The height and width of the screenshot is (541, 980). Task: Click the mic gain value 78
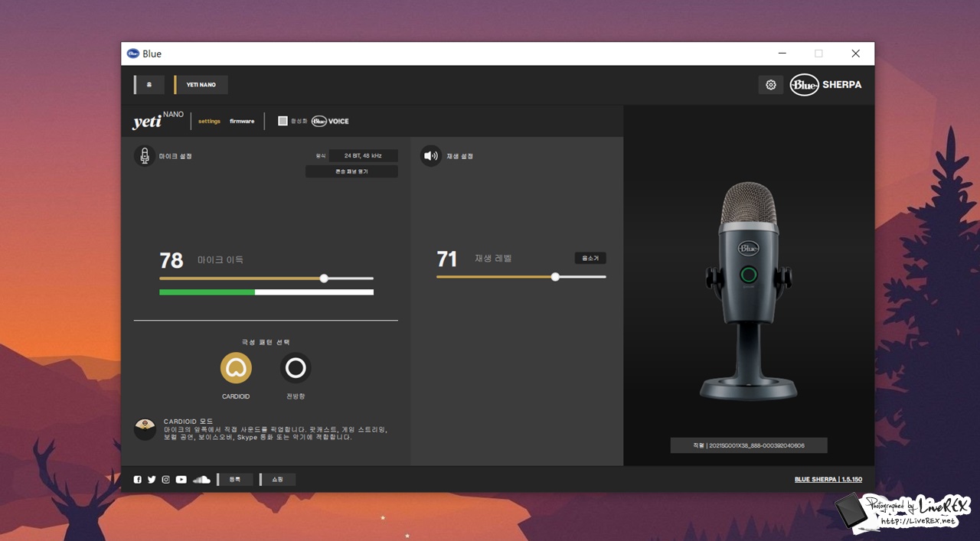tap(171, 260)
